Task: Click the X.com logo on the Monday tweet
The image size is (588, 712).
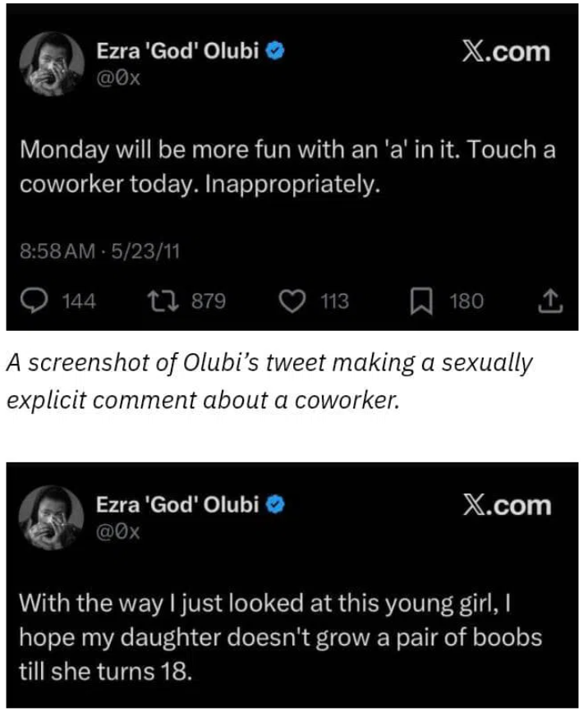Action: click(507, 52)
